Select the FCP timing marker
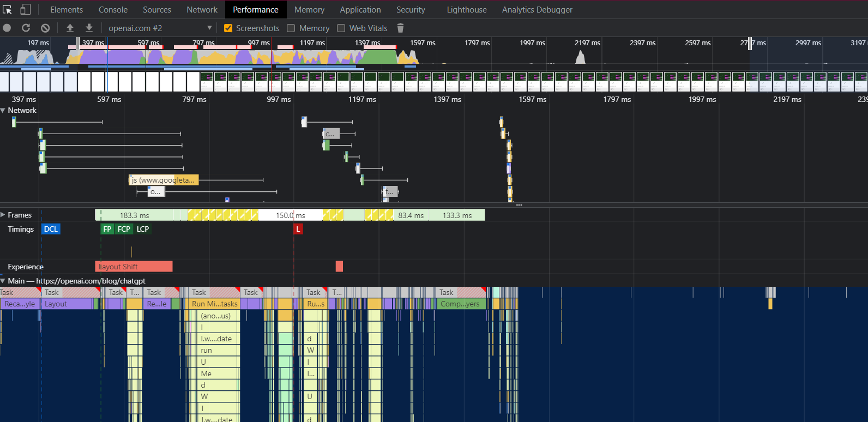Image resolution: width=868 pixels, height=422 pixels. pyautogui.click(x=124, y=229)
